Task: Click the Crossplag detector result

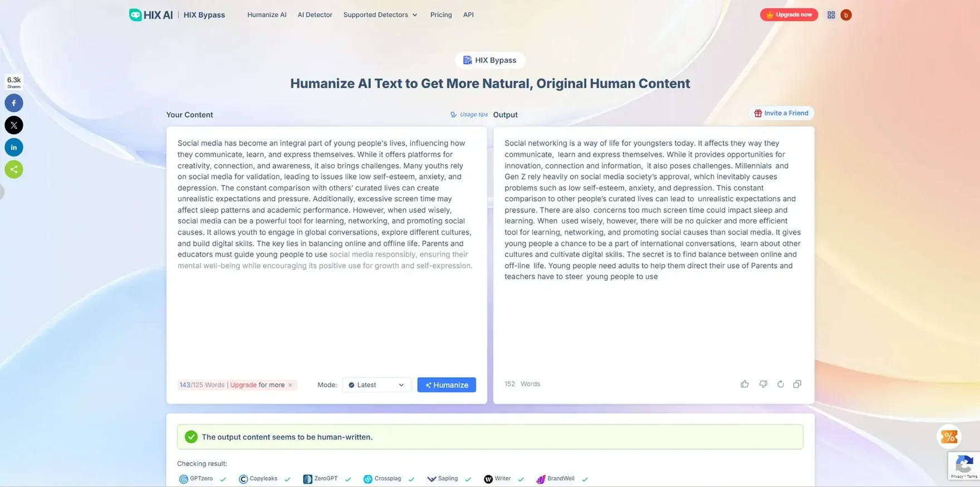Action: click(389, 479)
